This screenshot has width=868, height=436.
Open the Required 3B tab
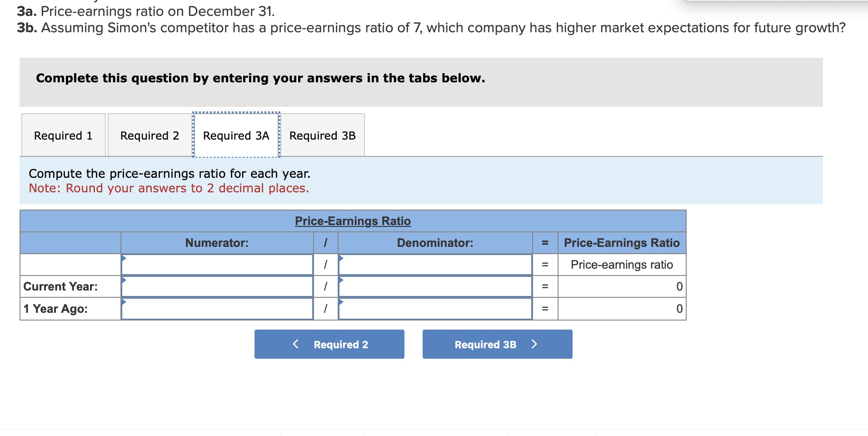pyautogui.click(x=322, y=135)
